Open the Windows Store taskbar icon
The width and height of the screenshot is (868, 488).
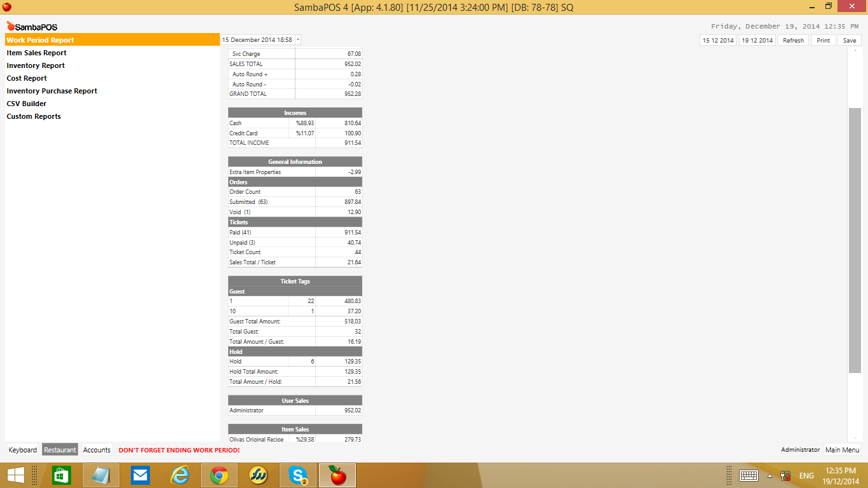61,475
